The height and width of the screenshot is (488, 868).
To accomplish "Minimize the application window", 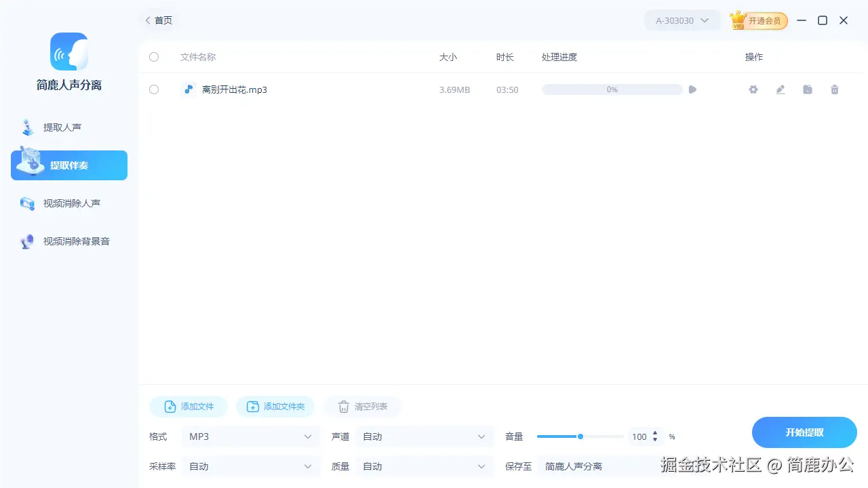I will click(802, 20).
